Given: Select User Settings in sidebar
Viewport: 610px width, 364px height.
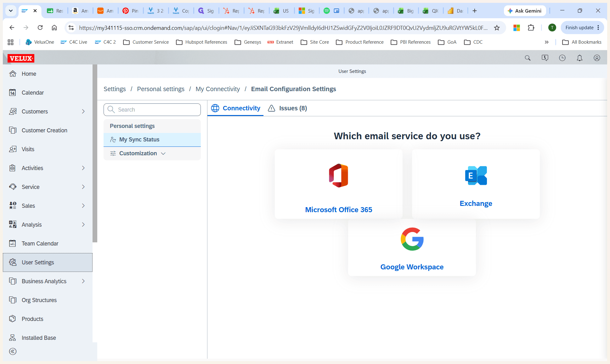Looking at the screenshot, I should [x=48, y=262].
